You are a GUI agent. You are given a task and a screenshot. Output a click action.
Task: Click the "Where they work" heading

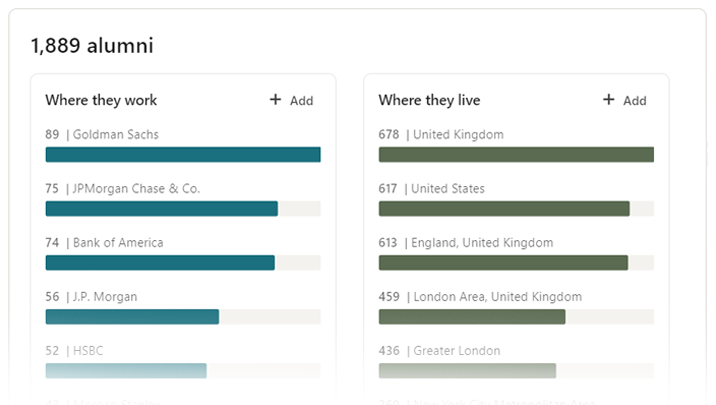click(101, 100)
